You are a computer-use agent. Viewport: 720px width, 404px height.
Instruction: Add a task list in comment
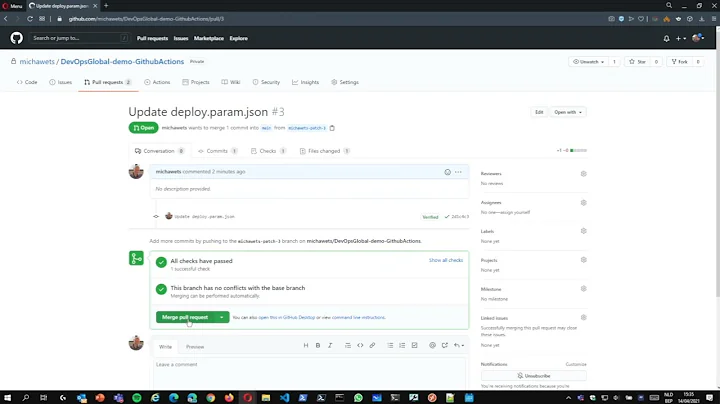(x=415, y=345)
